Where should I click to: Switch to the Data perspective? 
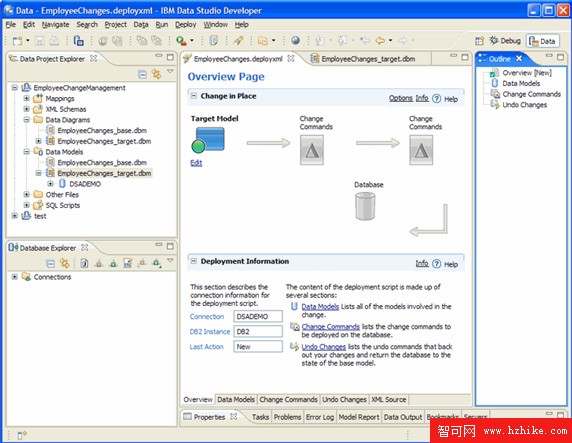542,41
